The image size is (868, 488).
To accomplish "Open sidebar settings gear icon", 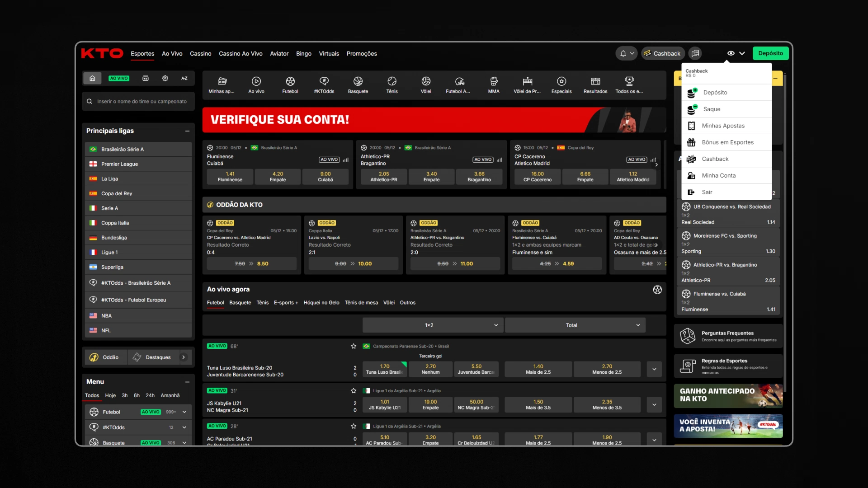I will [x=165, y=78].
